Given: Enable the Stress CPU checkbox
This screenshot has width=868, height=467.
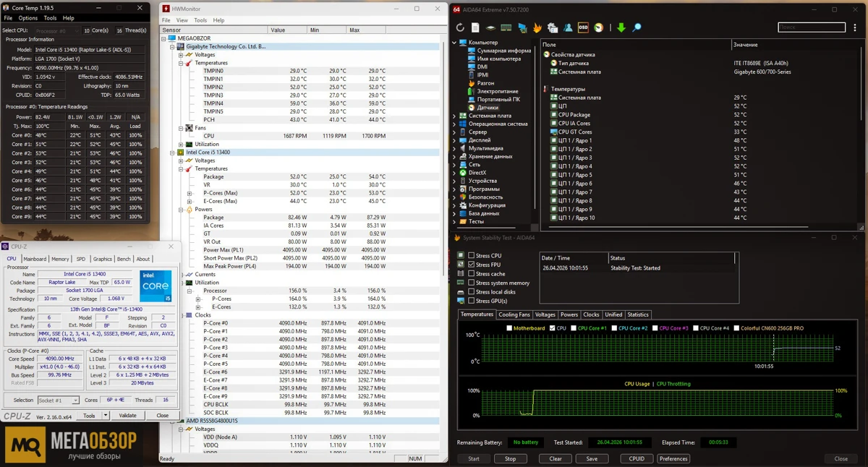Looking at the screenshot, I should coord(470,254).
